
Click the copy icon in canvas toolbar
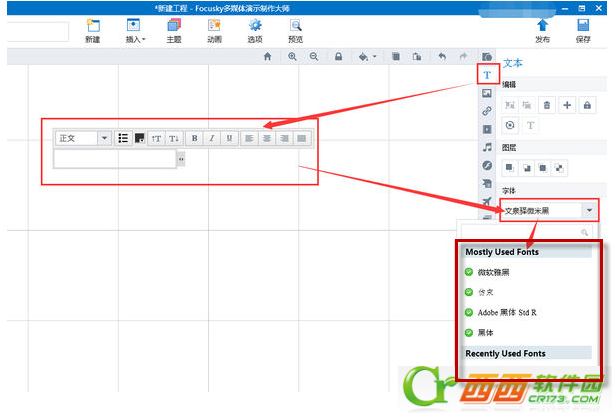click(396, 57)
